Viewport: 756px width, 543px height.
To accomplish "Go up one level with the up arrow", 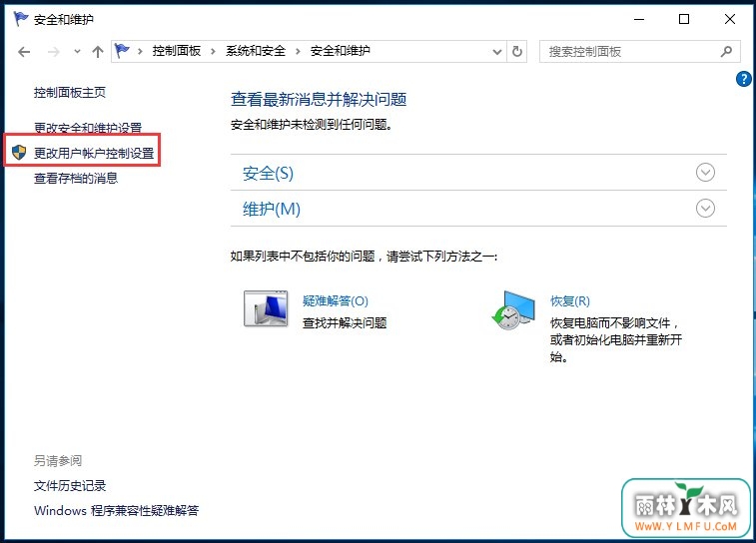I will (x=98, y=52).
